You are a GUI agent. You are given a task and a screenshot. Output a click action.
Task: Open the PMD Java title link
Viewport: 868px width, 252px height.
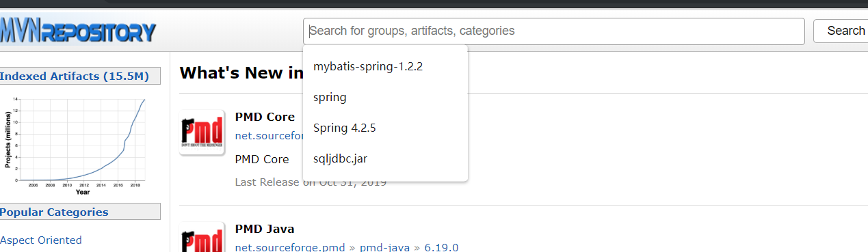pyautogui.click(x=265, y=228)
